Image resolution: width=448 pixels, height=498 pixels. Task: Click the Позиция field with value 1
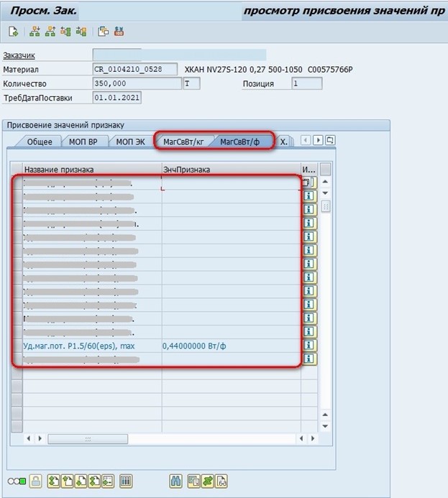(306, 83)
